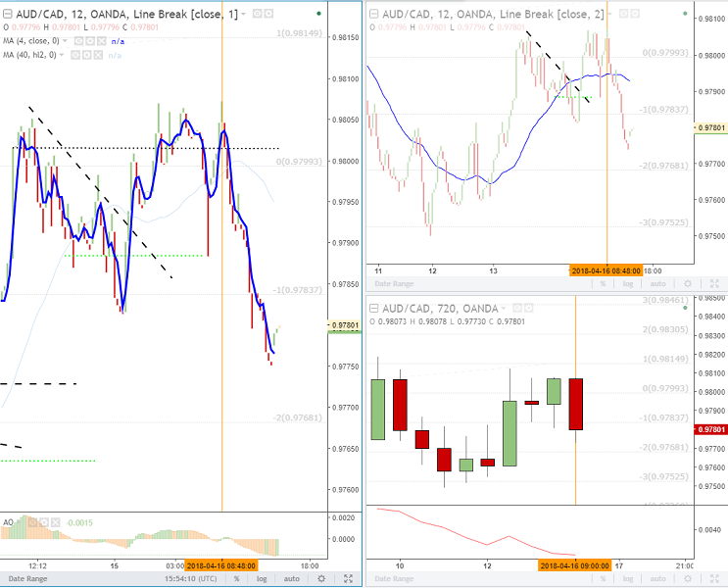The image size is (728, 588).
Task: Toggle percent scale in top-right chart footer
Action: (603, 284)
